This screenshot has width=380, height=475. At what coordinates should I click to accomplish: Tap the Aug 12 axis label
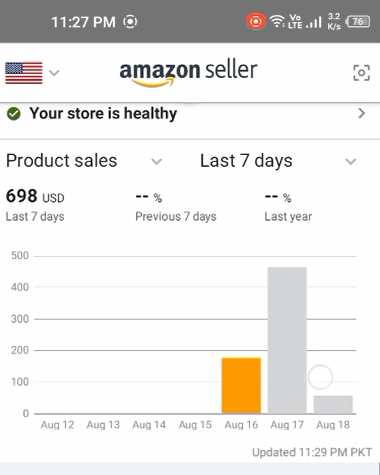click(57, 425)
